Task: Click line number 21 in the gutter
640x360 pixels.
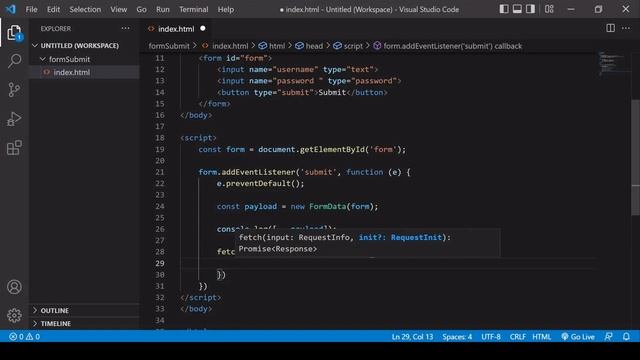Action: (x=160, y=172)
